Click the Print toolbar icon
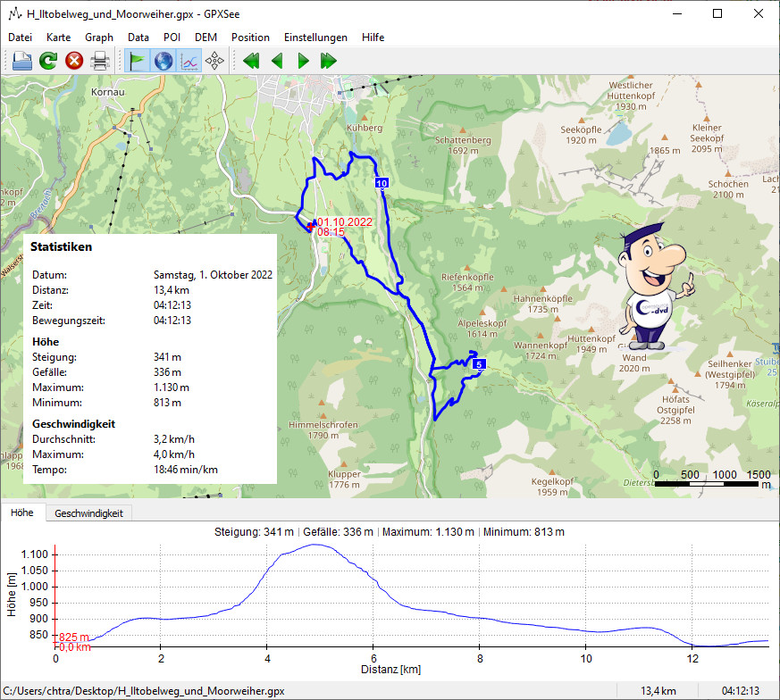This screenshot has width=780, height=700. (x=100, y=61)
